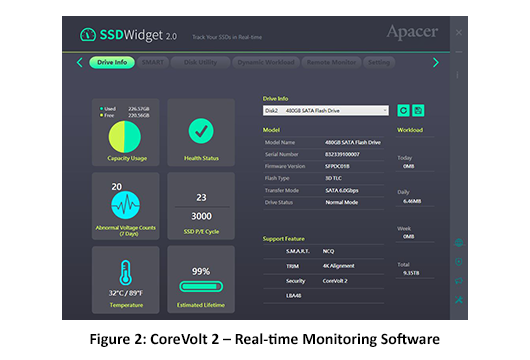Click the right navigation arrow

(x=436, y=63)
